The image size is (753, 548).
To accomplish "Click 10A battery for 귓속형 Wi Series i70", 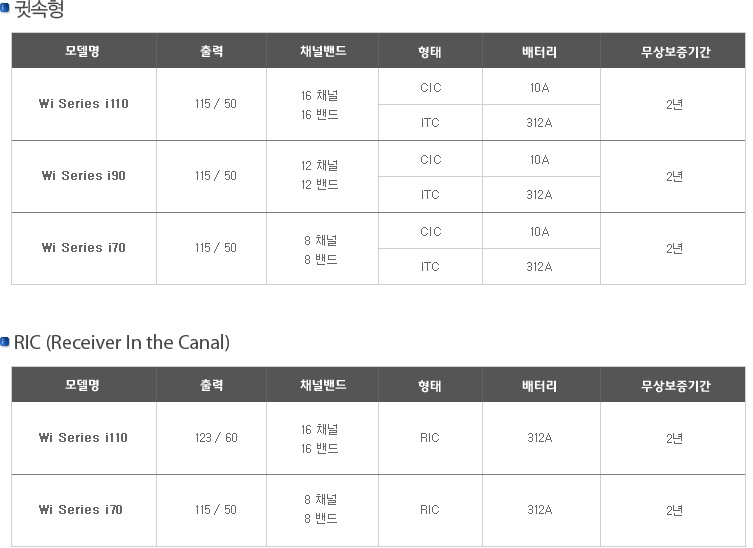I will (x=540, y=232).
